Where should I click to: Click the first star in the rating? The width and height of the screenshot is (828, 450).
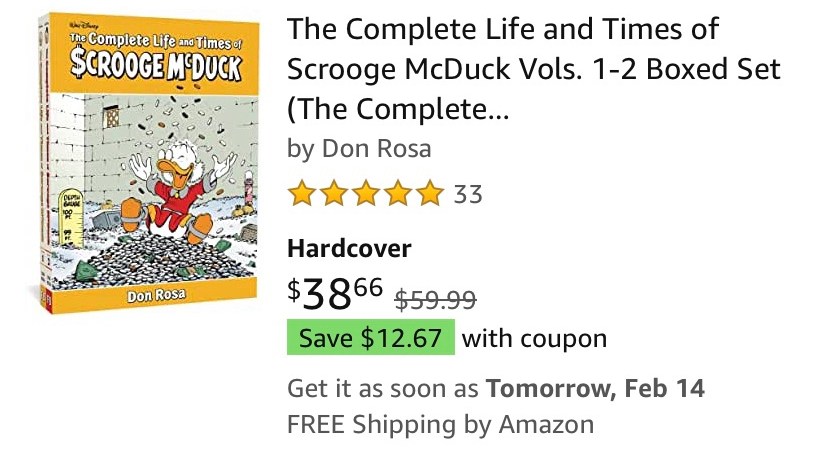coord(302,193)
